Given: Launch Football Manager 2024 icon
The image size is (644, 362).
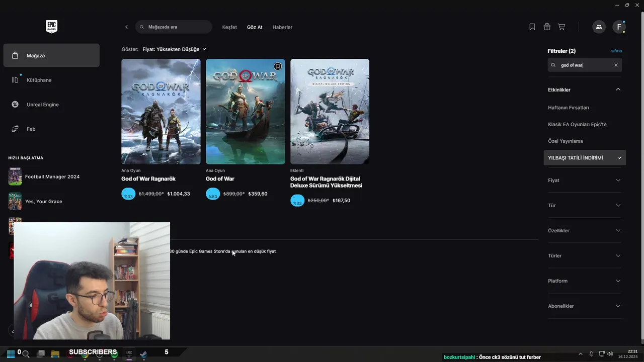Looking at the screenshot, I should click(15, 176).
